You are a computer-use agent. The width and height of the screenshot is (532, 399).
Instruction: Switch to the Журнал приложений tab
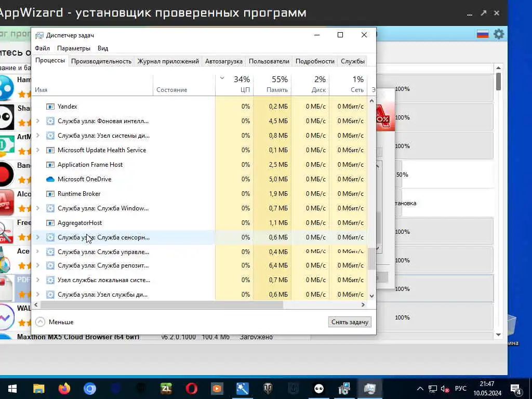click(168, 61)
